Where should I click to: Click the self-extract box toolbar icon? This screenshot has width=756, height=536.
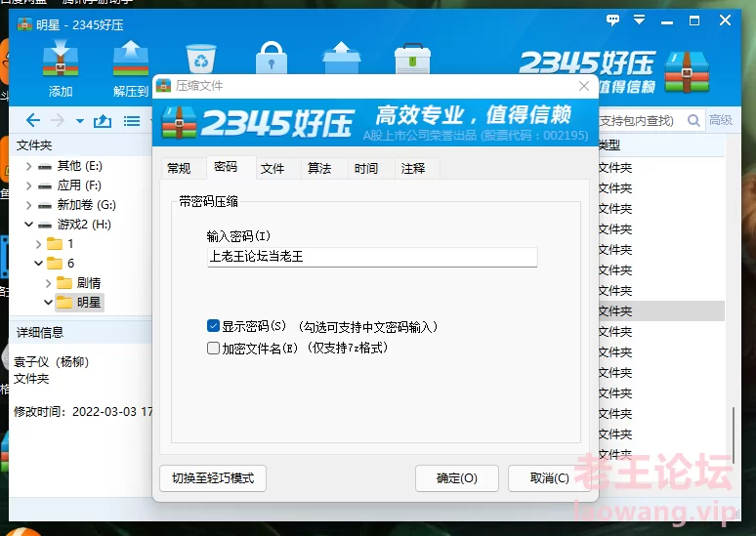pos(341,58)
